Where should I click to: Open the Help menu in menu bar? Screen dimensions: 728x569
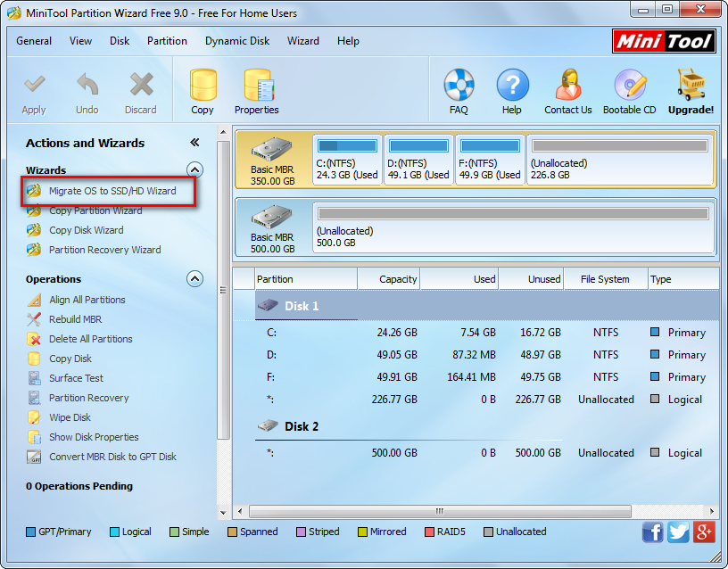348,41
